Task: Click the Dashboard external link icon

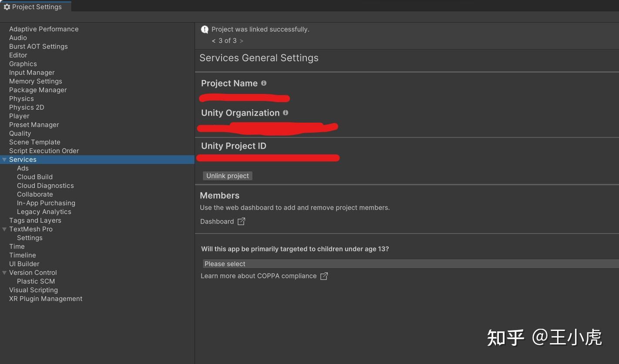Action: pos(241,221)
